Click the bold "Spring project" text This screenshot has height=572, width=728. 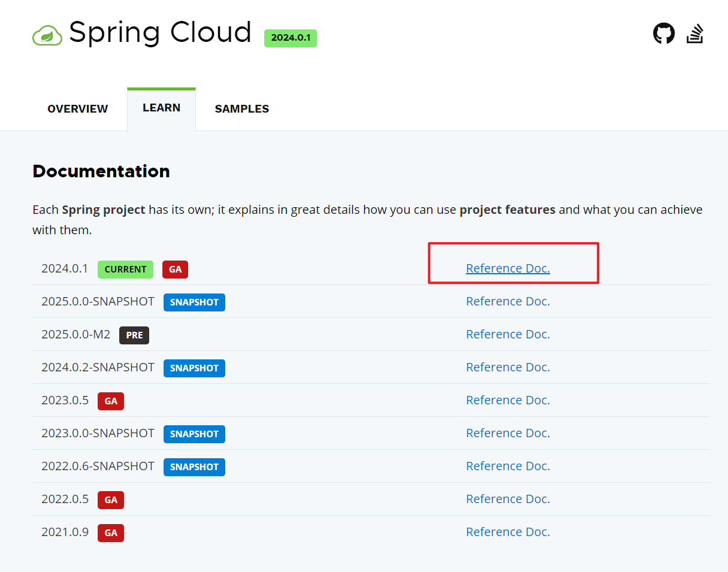[104, 210]
